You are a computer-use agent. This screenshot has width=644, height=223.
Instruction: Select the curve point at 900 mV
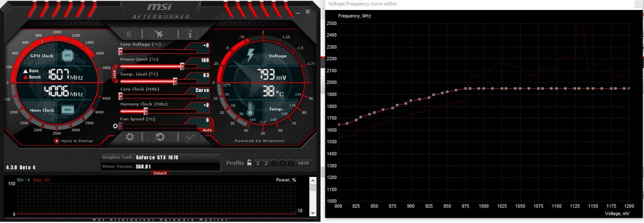coord(411,100)
